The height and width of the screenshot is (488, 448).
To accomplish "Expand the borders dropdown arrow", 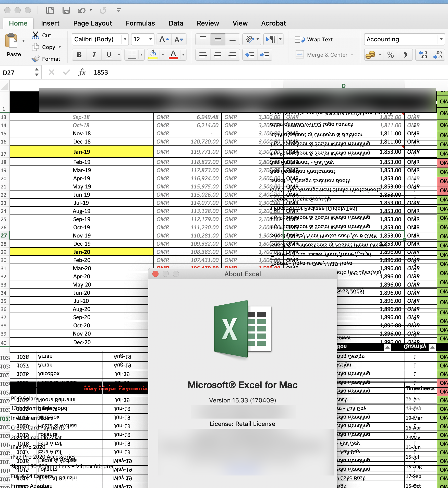I will click(141, 55).
